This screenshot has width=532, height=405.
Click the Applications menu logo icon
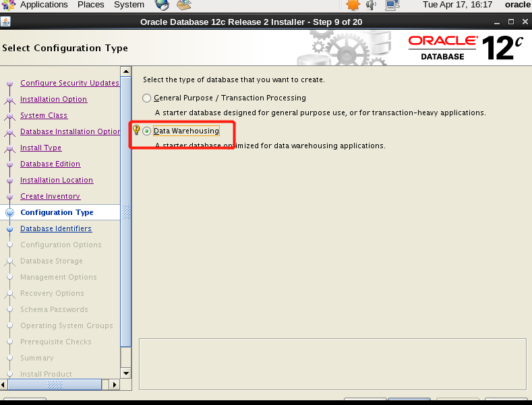tap(9, 5)
